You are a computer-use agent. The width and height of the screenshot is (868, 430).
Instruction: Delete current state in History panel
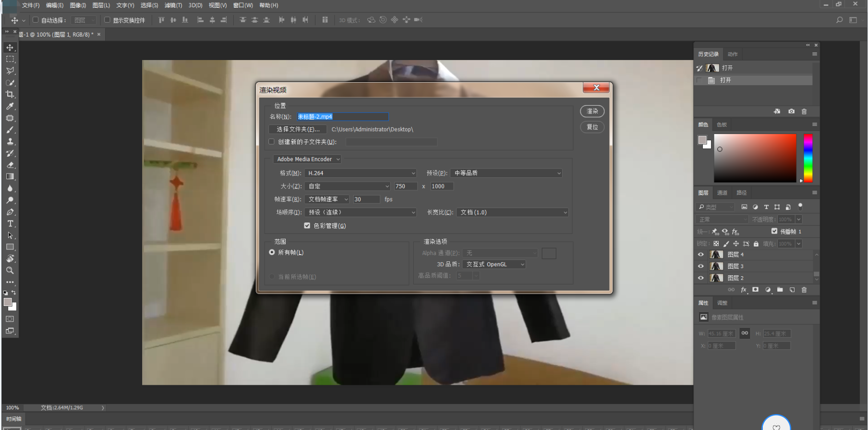click(x=804, y=111)
